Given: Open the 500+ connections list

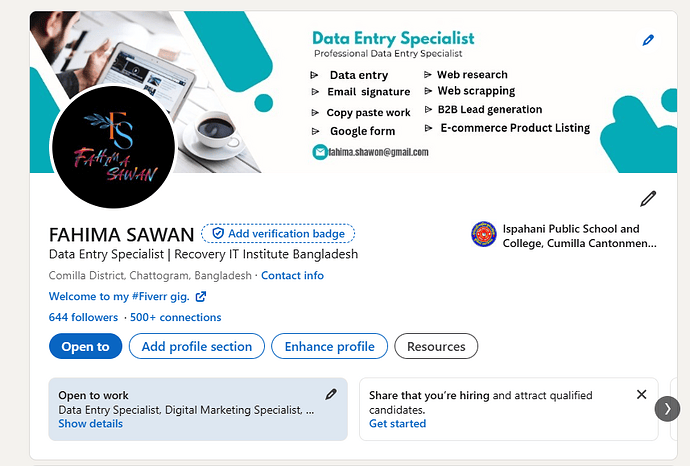Looking at the screenshot, I should coord(175,317).
